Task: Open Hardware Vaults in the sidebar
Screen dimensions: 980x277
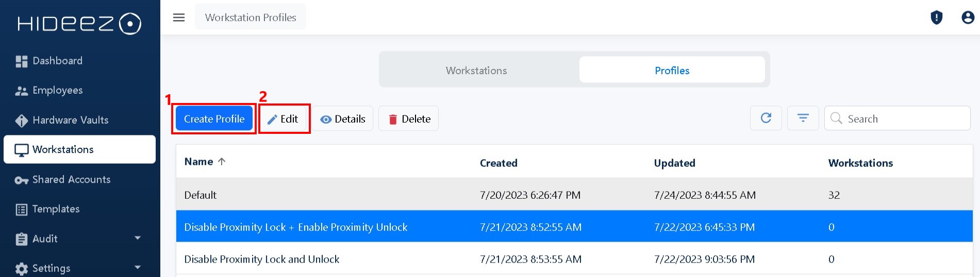Action: pos(70,120)
